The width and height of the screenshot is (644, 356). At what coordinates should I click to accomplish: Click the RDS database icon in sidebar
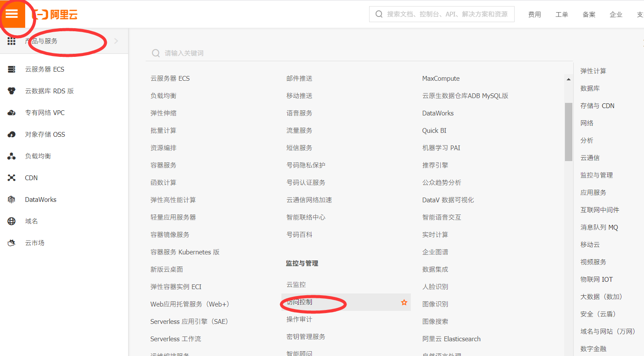(x=12, y=91)
